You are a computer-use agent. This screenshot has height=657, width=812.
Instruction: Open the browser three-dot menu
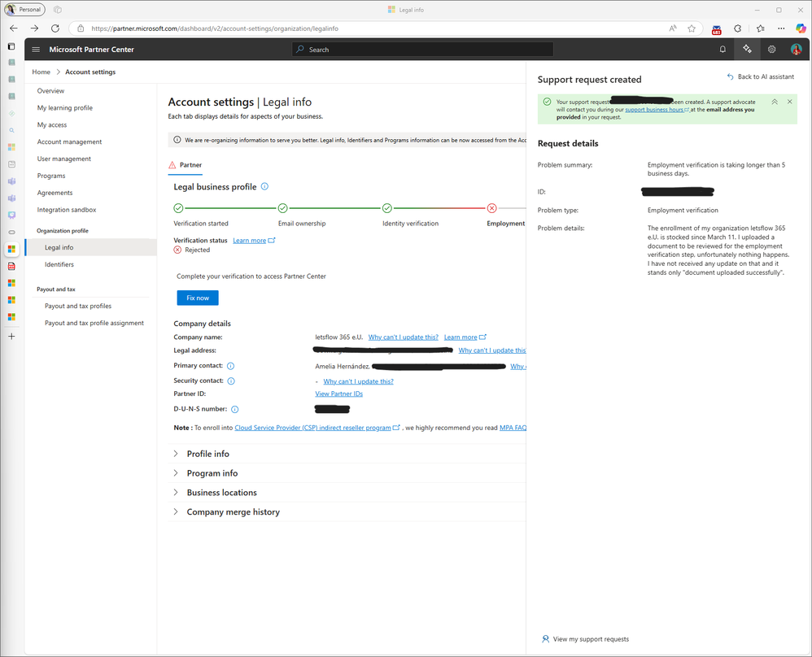coord(781,28)
